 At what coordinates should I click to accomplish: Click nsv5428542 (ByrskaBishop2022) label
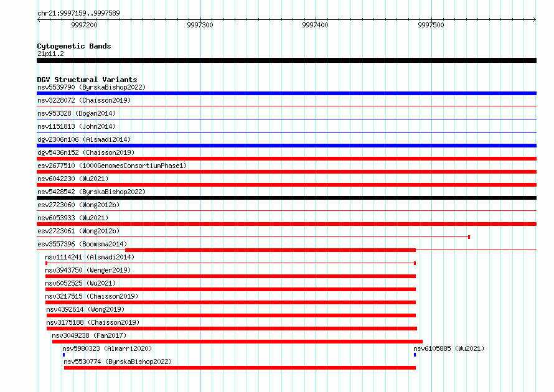tap(92, 192)
